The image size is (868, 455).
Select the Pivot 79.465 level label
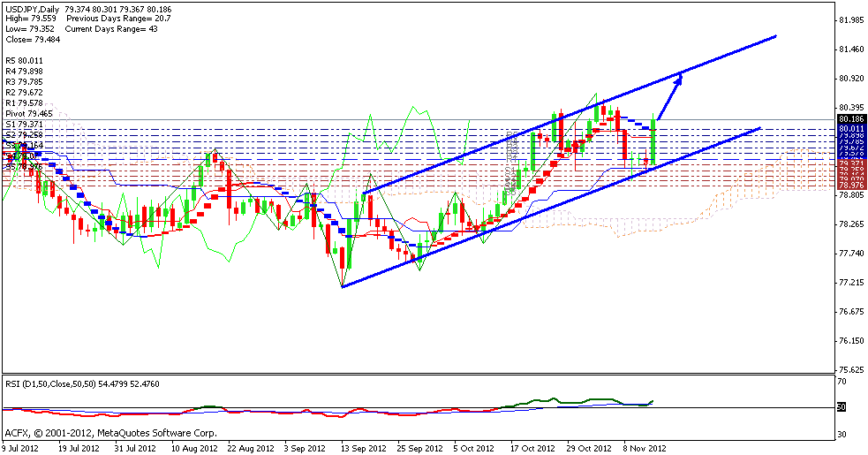coord(28,114)
